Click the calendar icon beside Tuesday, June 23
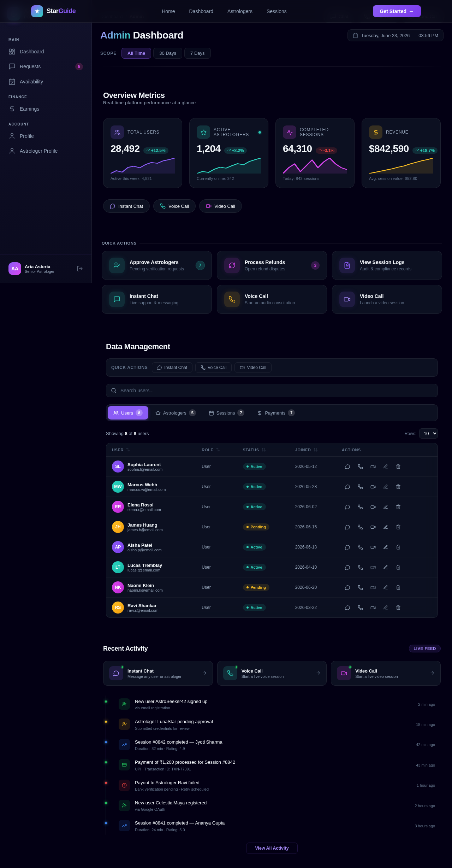 pyautogui.click(x=356, y=36)
